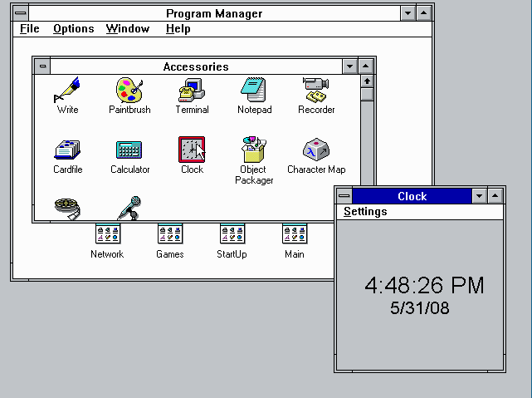
Task: Open the Settings menu in Clock window
Action: pos(365,212)
